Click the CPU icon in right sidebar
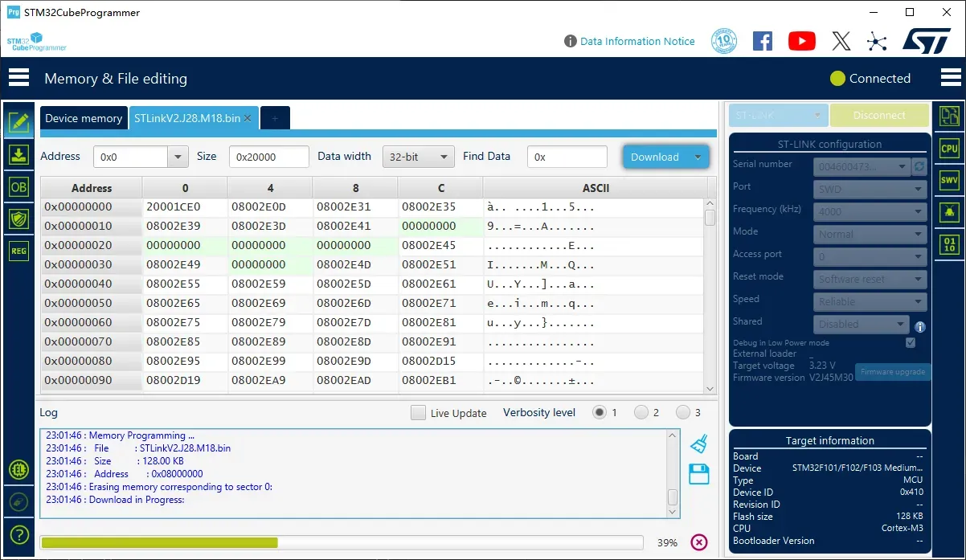The image size is (966, 560). click(x=949, y=148)
